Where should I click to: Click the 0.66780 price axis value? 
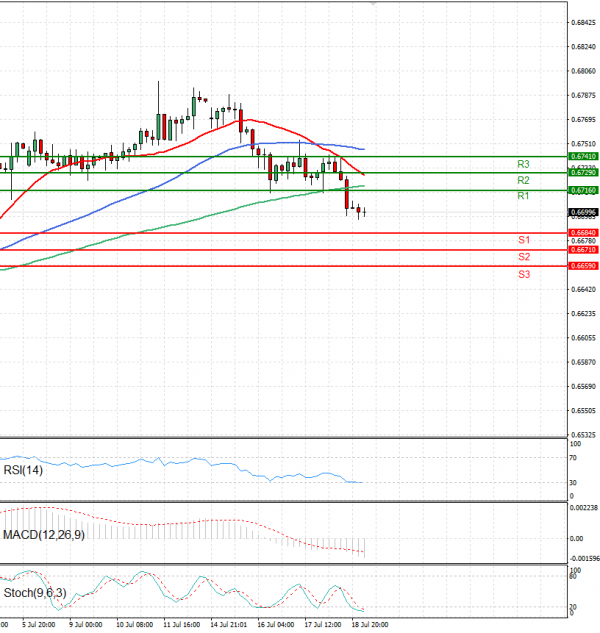point(583,241)
